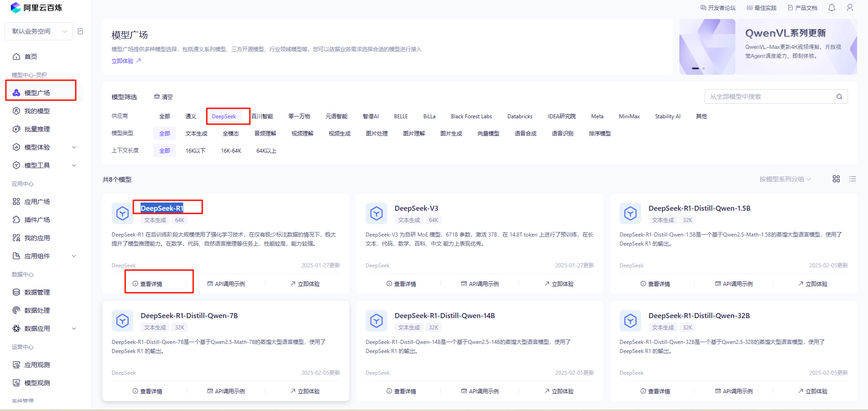Expand the 应用组件 sidebar menu
This screenshot has width=868, height=411.
coord(44,256)
